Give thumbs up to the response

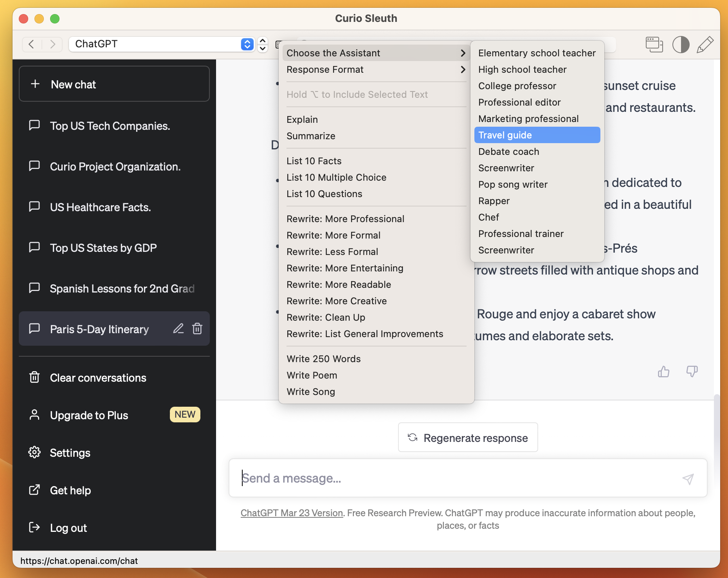pyautogui.click(x=663, y=371)
